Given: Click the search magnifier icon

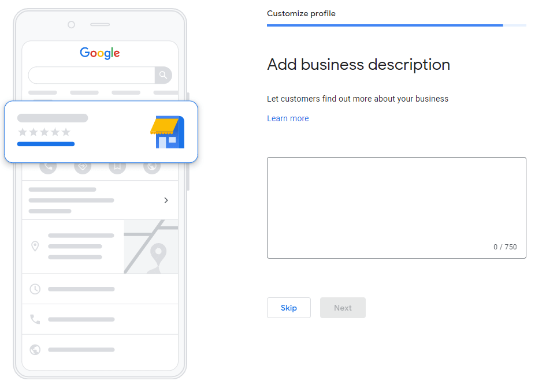Looking at the screenshot, I should click(x=164, y=75).
